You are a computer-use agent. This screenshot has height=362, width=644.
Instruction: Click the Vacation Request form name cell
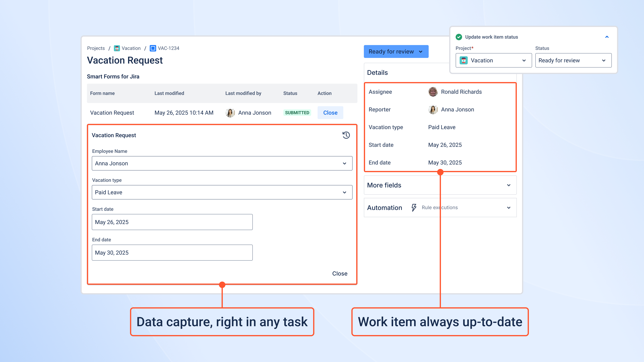[112, 113]
